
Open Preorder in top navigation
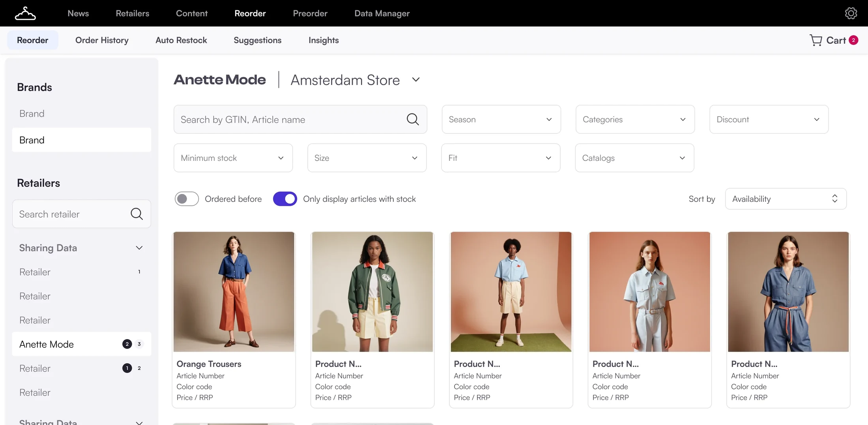click(x=310, y=13)
